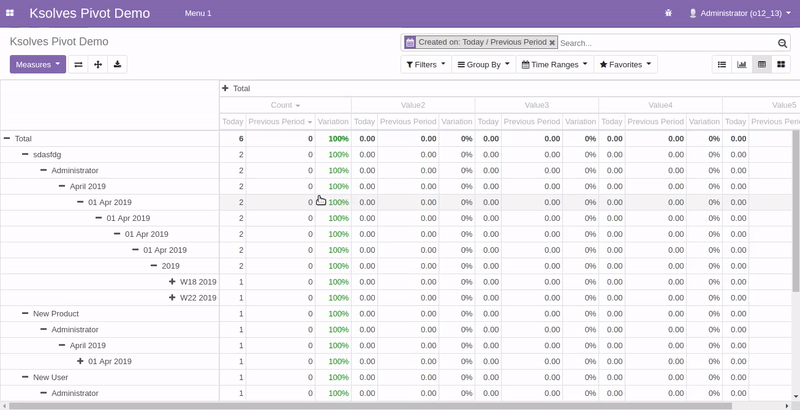Screen dimensions: 800x410
Task: Remove the Created on filter facet
Action: tap(552, 43)
